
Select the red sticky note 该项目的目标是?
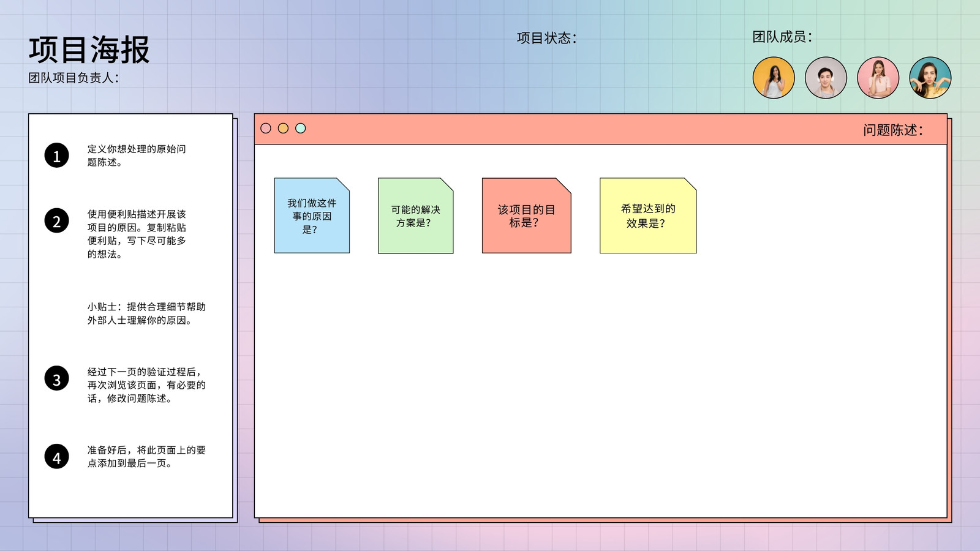click(527, 216)
